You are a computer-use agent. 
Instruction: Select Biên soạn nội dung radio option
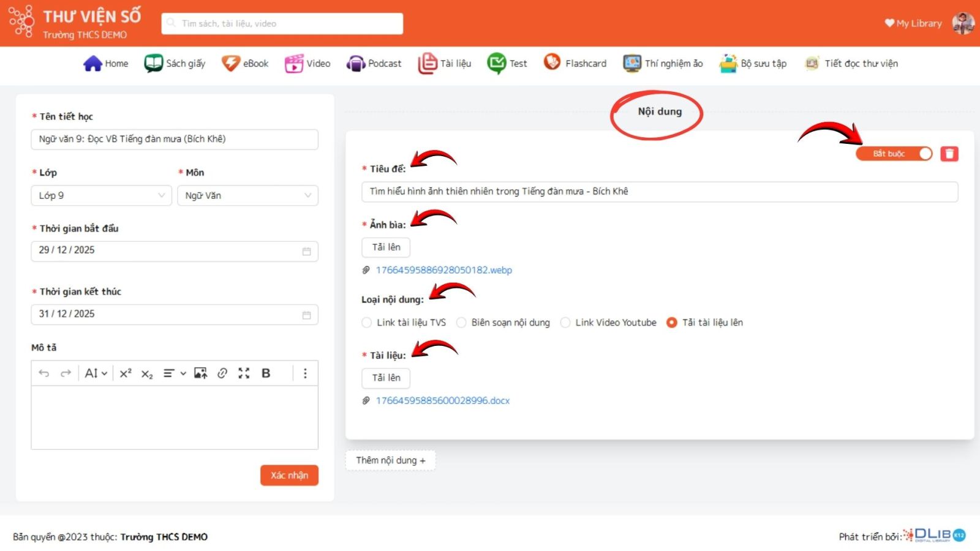461,323
